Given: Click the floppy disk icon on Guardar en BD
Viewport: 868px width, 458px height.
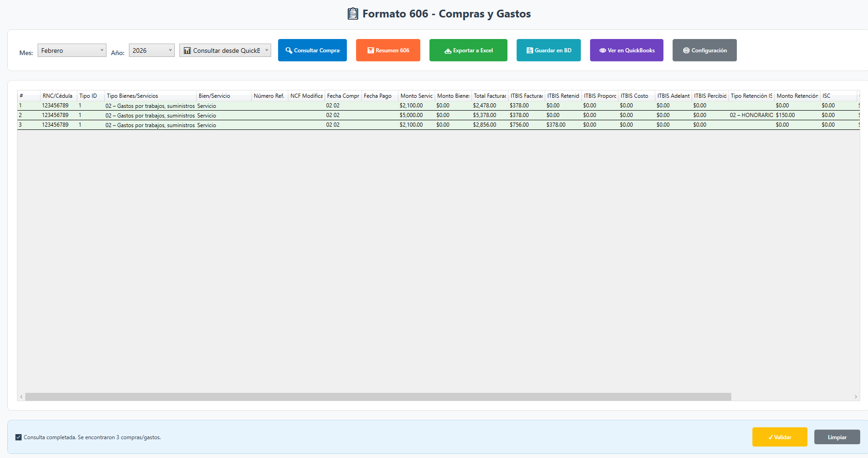Looking at the screenshot, I should pos(529,50).
